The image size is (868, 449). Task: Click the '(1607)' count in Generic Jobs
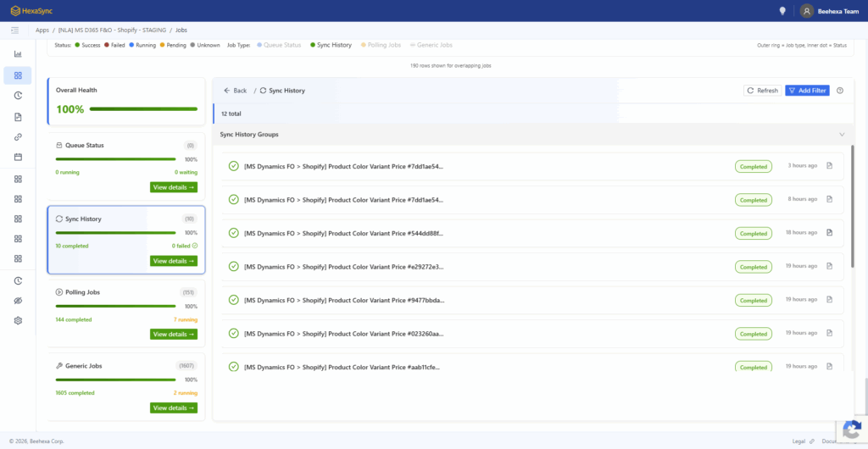pyautogui.click(x=186, y=365)
